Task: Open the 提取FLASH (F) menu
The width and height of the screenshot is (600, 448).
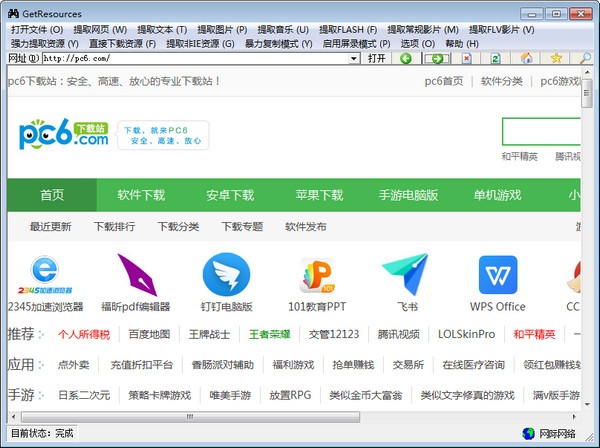Action: tap(348, 29)
